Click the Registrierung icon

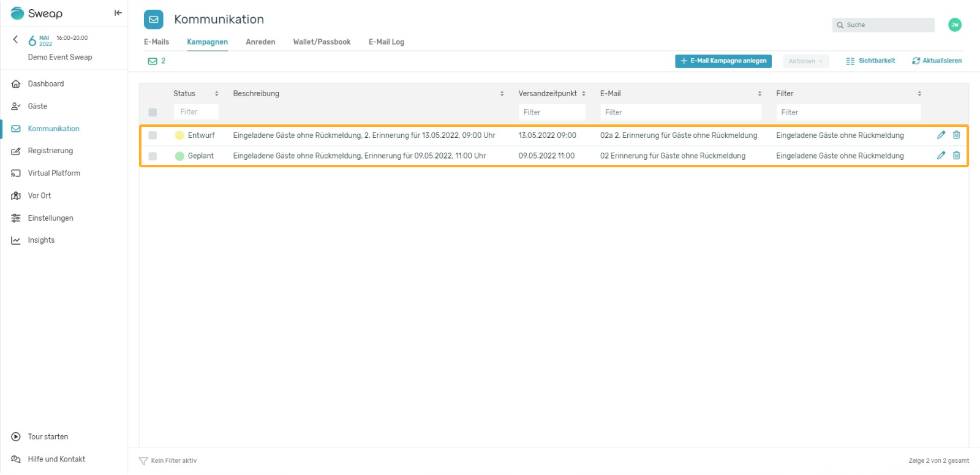16,151
